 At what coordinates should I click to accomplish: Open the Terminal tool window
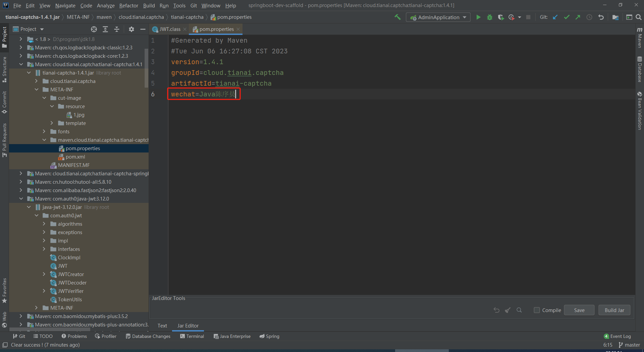pyautogui.click(x=192, y=336)
